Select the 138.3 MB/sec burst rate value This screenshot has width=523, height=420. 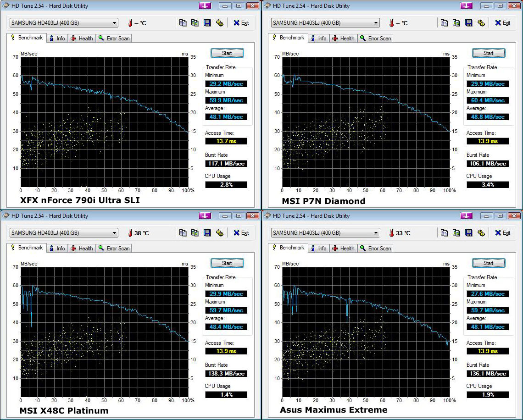pos(226,374)
